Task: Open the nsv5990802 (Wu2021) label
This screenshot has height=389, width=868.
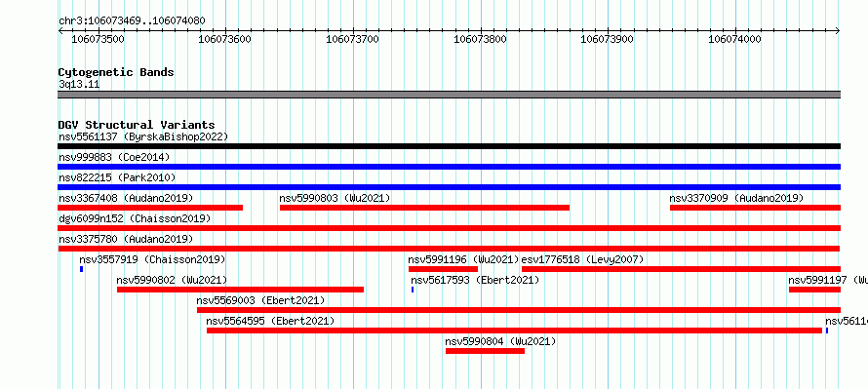Action: tap(173, 280)
